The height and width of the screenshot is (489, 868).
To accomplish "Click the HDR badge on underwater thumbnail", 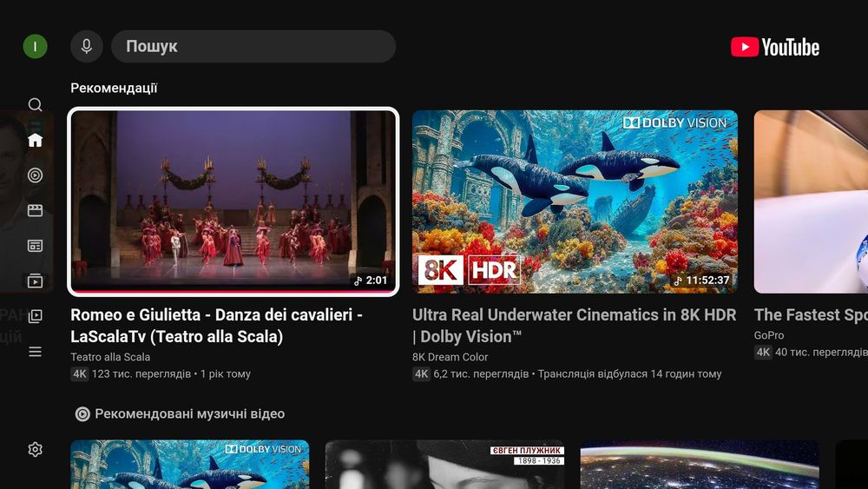I will pyautogui.click(x=495, y=270).
